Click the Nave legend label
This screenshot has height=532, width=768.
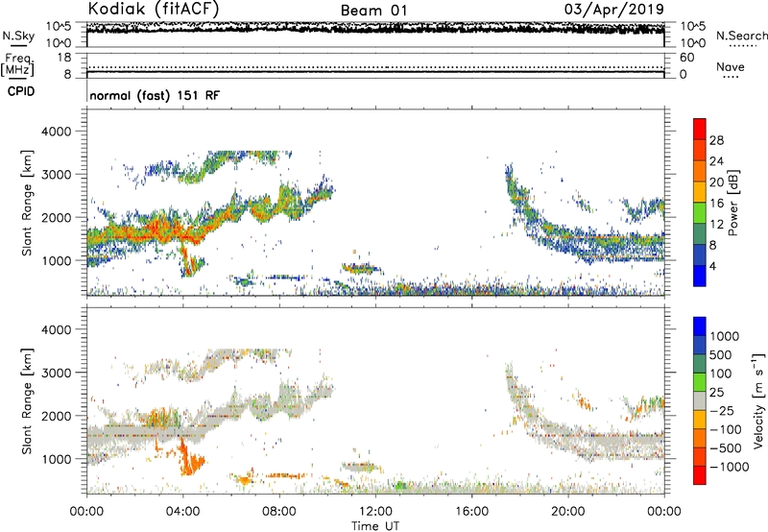pos(731,67)
